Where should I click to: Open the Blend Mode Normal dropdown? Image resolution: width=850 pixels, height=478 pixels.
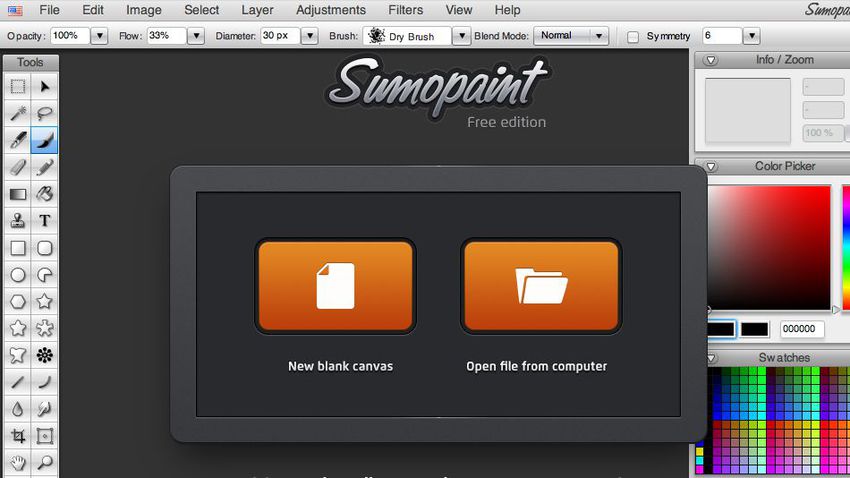tap(571, 36)
